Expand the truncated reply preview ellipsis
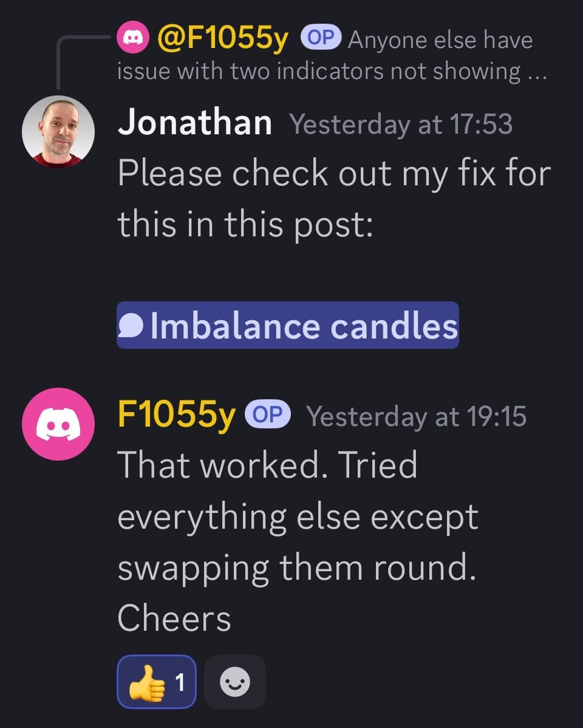 tap(537, 72)
